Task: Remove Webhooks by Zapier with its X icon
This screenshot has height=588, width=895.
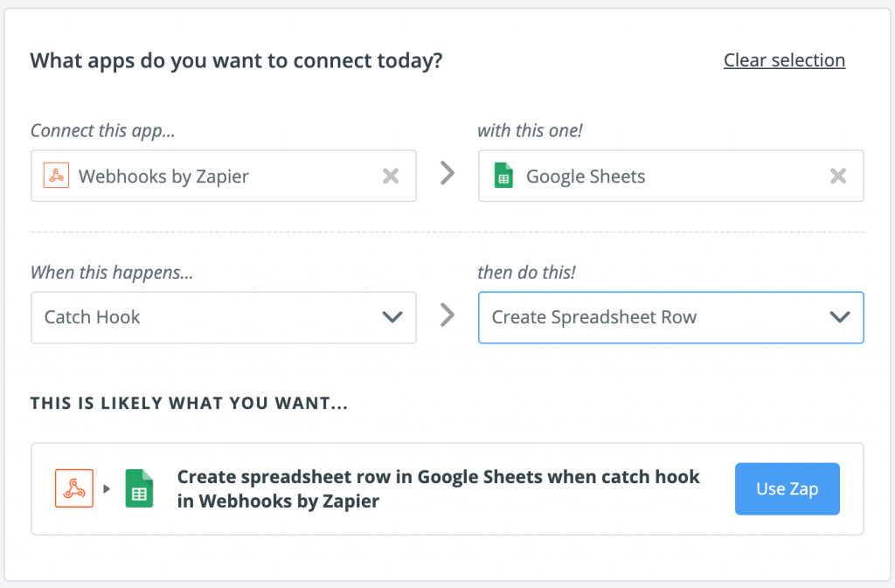Action: click(x=391, y=176)
